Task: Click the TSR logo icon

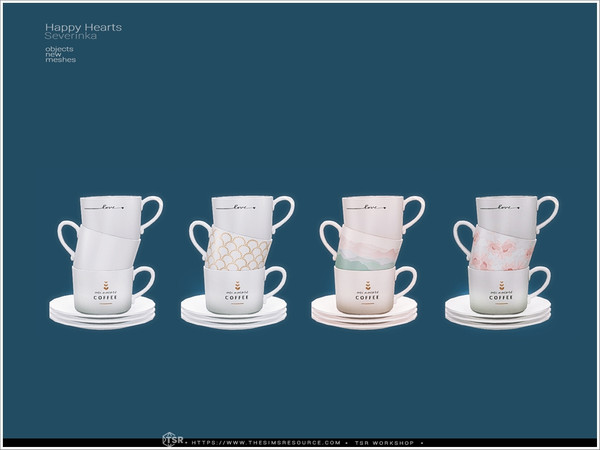Action: (173, 439)
